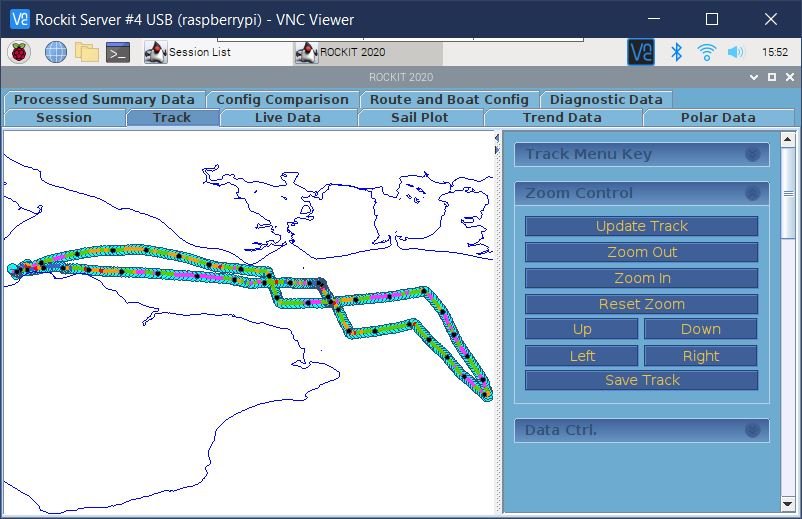Collapse the Zoom Control section
The width and height of the screenshot is (802, 519).
click(752, 193)
